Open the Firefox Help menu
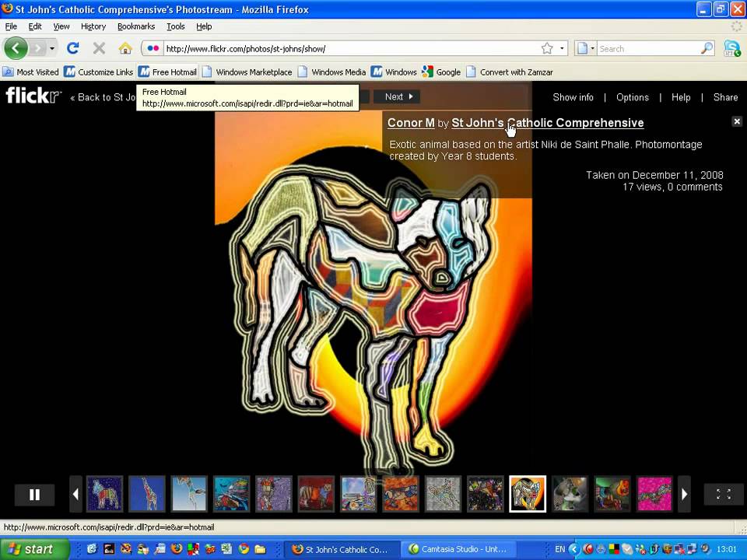Screen dimensions: 747x560 click(204, 26)
